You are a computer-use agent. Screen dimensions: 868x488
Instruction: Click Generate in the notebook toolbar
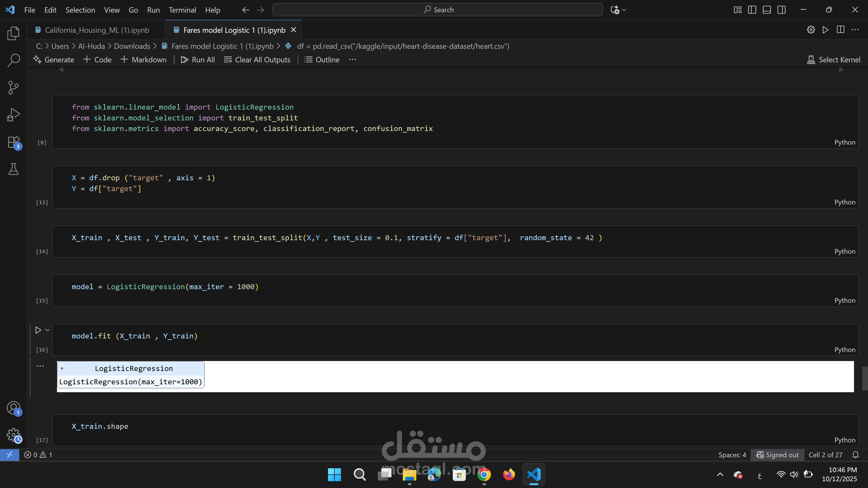tap(54, 60)
